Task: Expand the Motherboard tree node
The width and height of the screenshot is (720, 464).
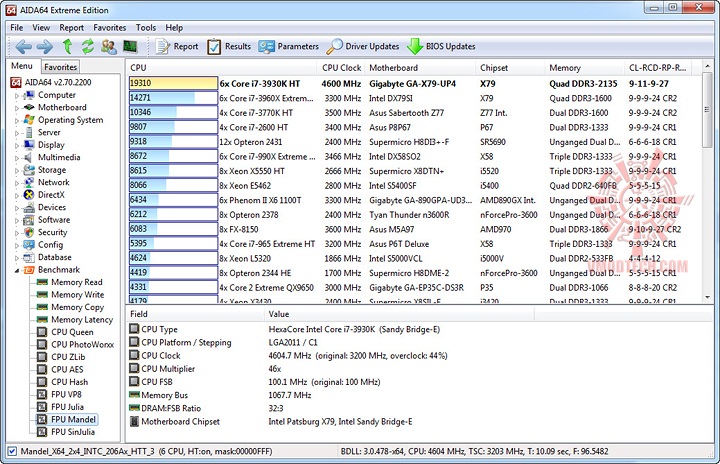Action: tap(17, 108)
